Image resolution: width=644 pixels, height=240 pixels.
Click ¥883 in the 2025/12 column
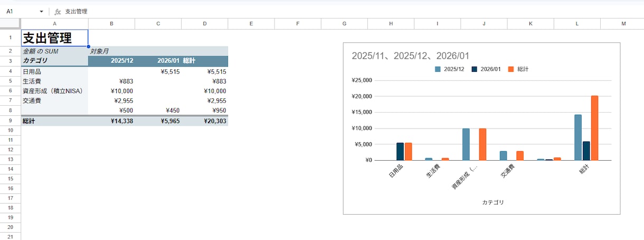(111, 81)
